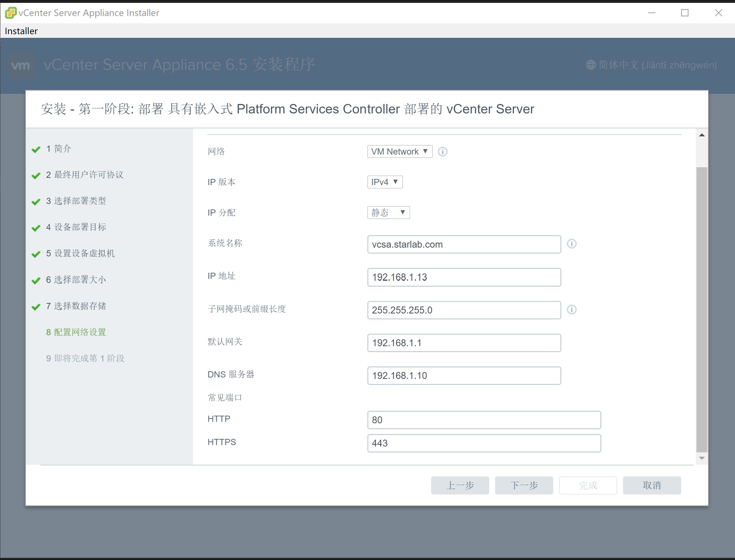Screen dimensions: 735x560
Task: Go to step 1 简介
Action: (x=59, y=149)
